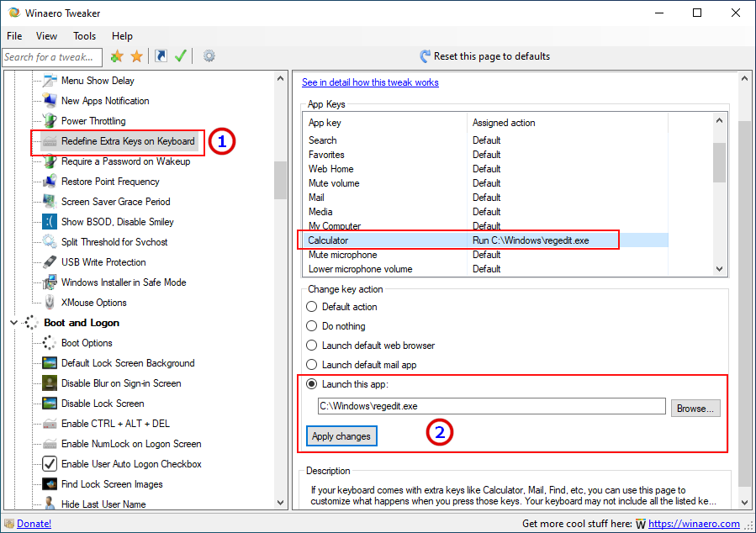The width and height of the screenshot is (756, 533).
Task: Click the XMouse Options mouse icon
Action: coord(49,303)
